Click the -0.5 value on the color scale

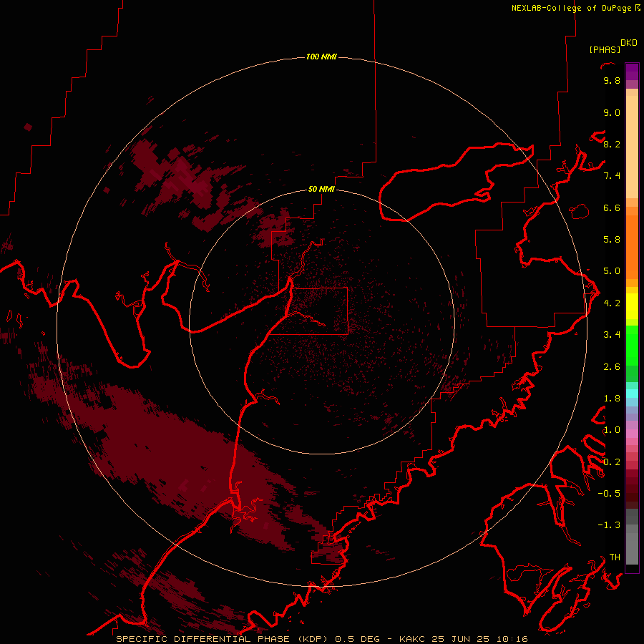point(609,494)
